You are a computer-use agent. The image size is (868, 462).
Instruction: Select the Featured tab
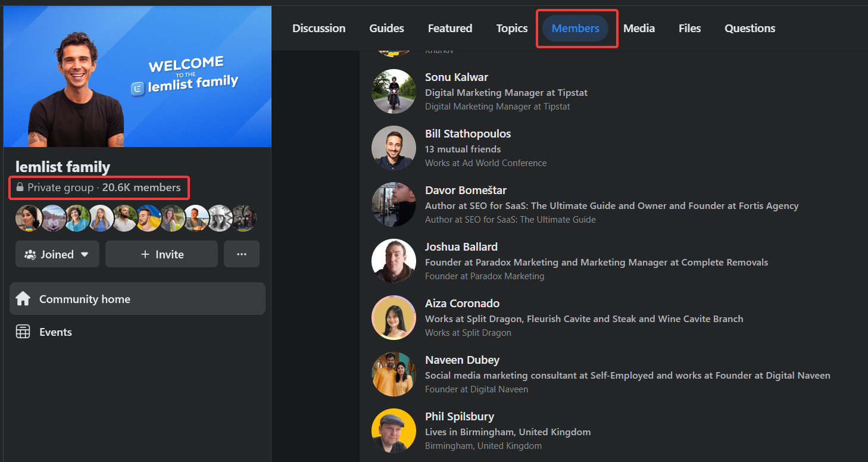449,28
